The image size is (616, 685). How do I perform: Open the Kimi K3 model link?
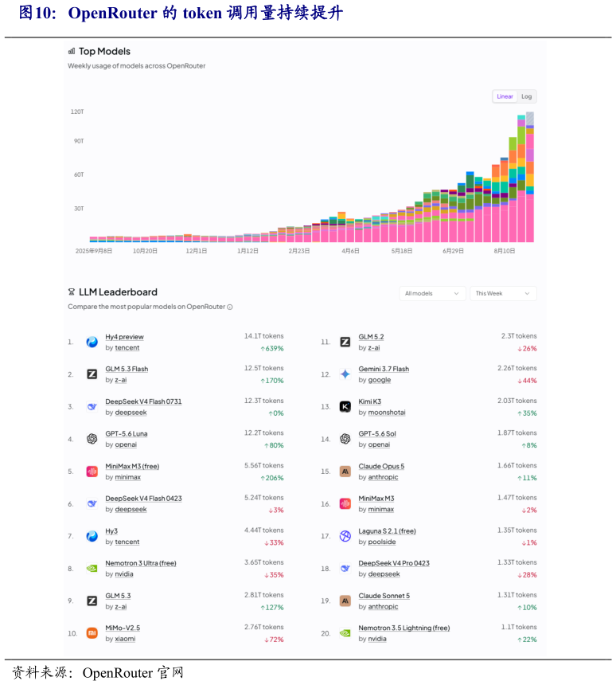pyautogui.click(x=370, y=401)
